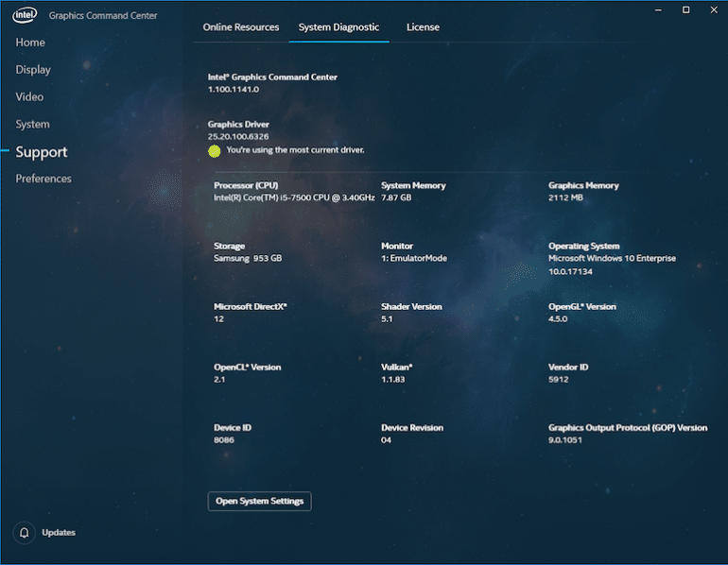Viewport: 728px width, 565px height.
Task: Minimize the Graphics Command Center window
Action: click(658, 9)
